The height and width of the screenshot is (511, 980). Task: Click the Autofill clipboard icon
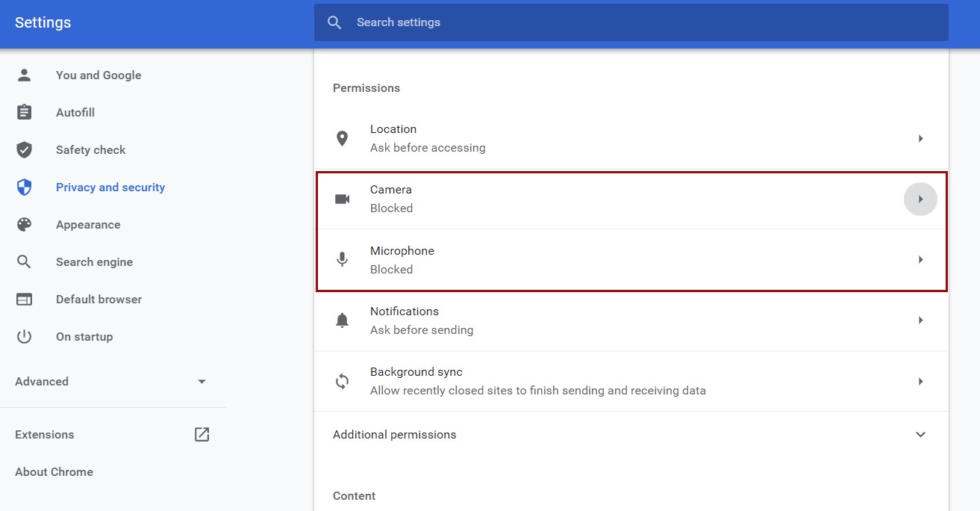[25, 112]
